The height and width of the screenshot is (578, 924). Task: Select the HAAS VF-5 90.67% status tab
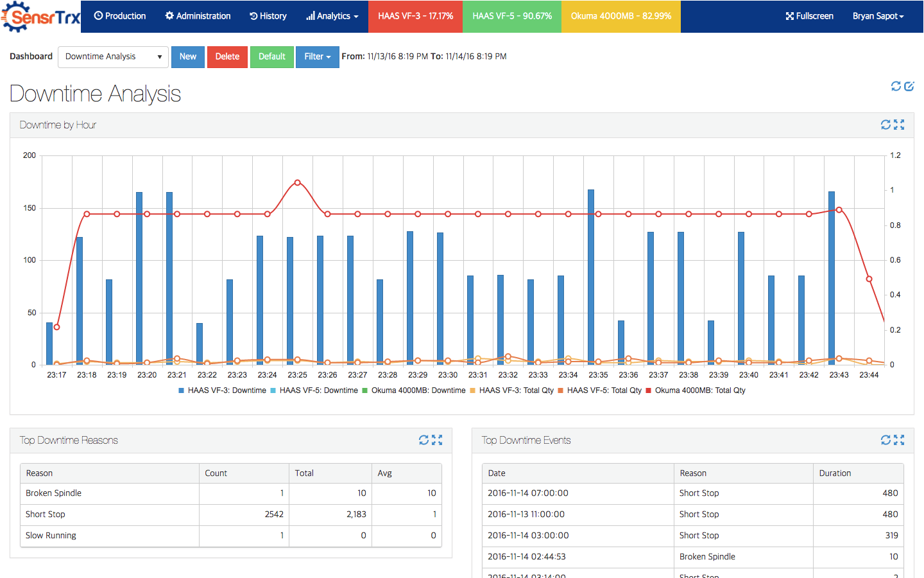pyautogui.click(x=512, y=16)
